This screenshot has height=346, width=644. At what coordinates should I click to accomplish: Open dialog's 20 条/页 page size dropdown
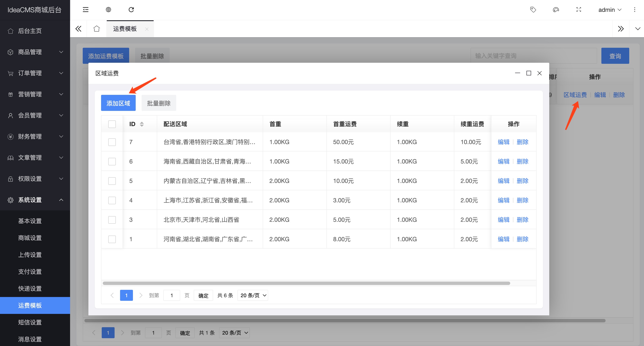[253, 296]
